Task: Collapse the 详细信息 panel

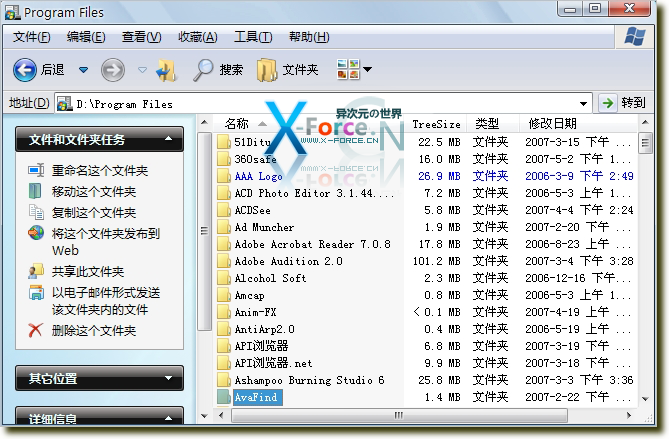Action: coord(168,418)
